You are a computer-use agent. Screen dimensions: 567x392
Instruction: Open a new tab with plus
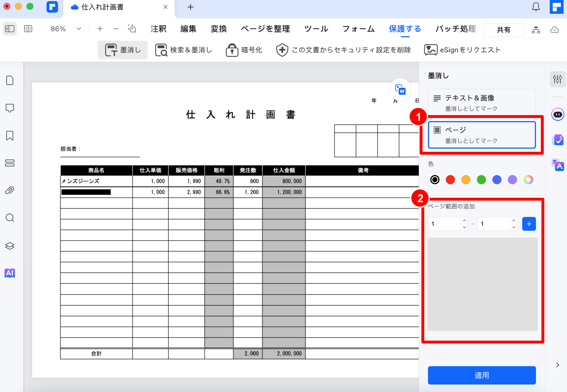pos(190,7)
